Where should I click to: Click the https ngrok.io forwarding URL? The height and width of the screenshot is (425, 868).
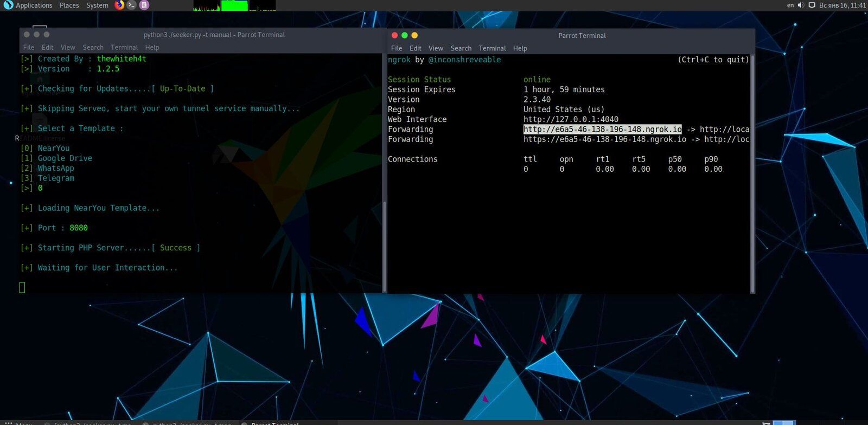[604, 139]
